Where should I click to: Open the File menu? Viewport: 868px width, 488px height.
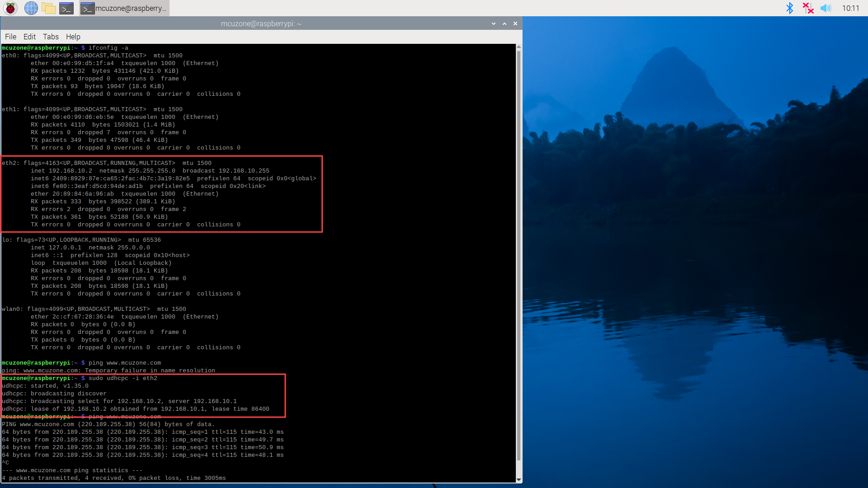tap(10, 37)
